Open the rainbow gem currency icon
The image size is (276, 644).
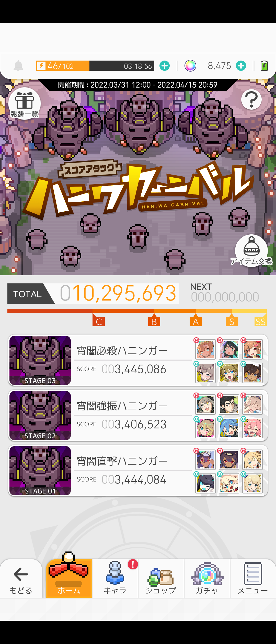tap(190, 66)
